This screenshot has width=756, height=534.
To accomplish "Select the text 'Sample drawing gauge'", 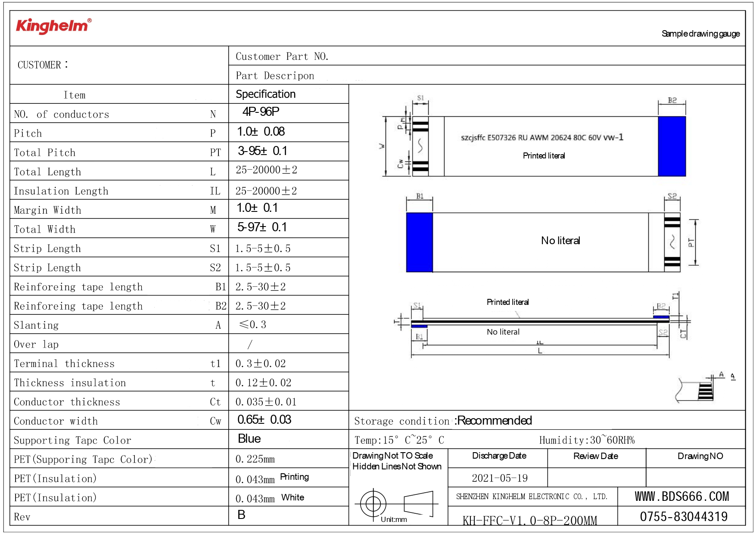I will pos(700,34).
